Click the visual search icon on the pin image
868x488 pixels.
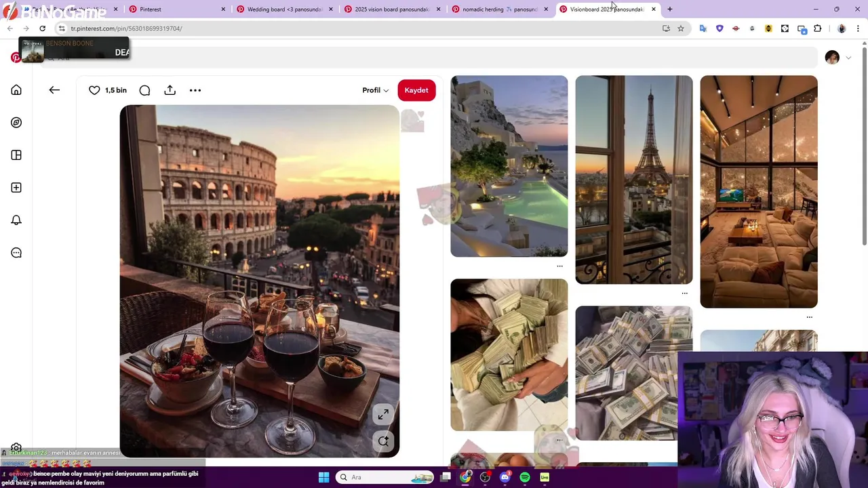[383, 441]
